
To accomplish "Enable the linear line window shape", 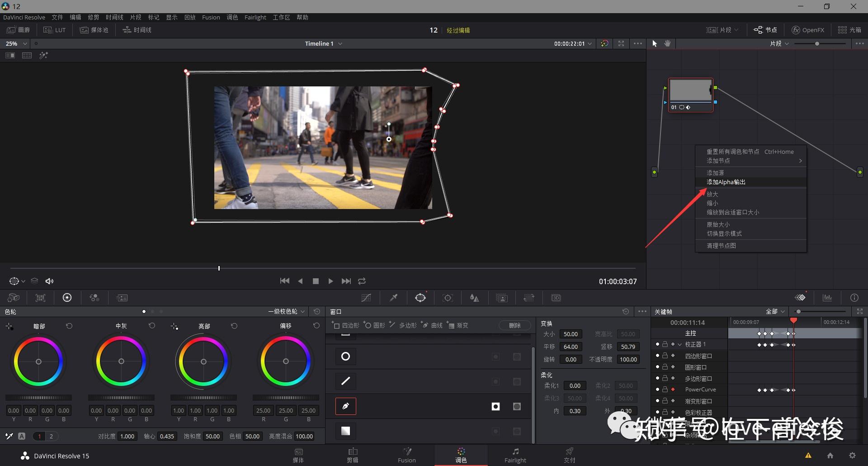I will (345, 381).
